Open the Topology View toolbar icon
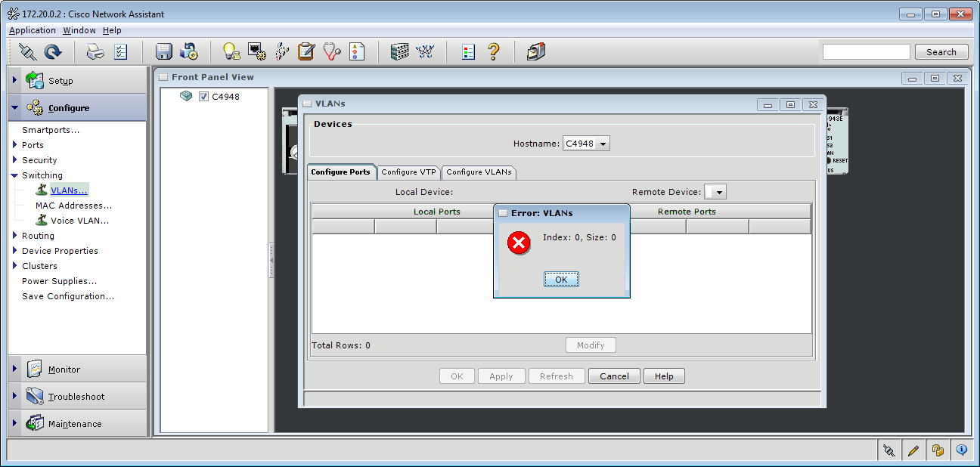This screenshot has height=467, width=980. [425, 51]
